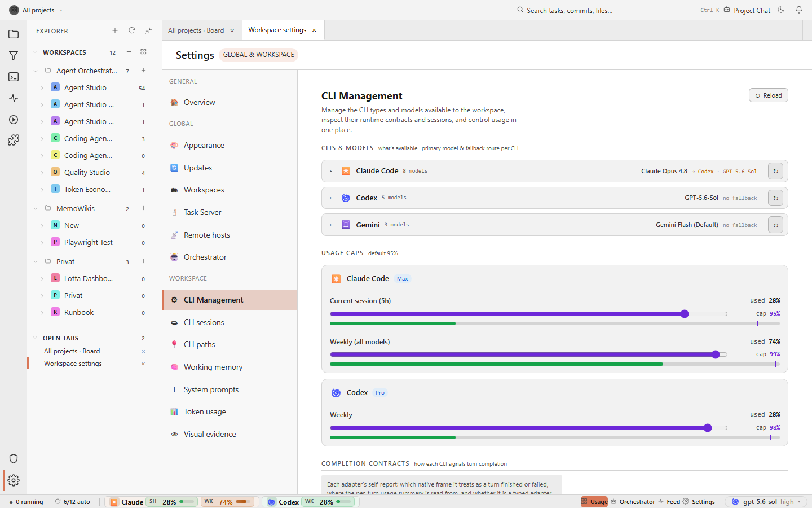Open Appearance settings page
Screen dimensions: 812x508
pyautogui.click(x=230, y=145)
